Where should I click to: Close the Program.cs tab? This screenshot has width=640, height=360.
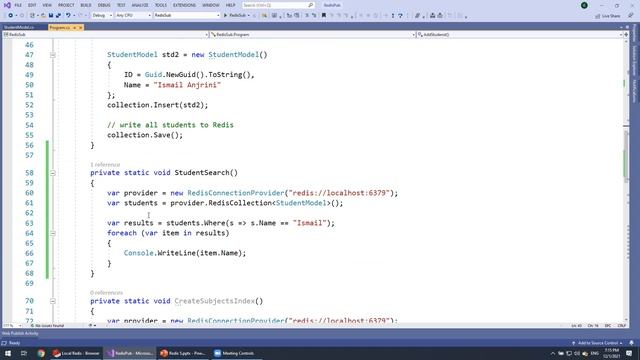pos(80,27)
